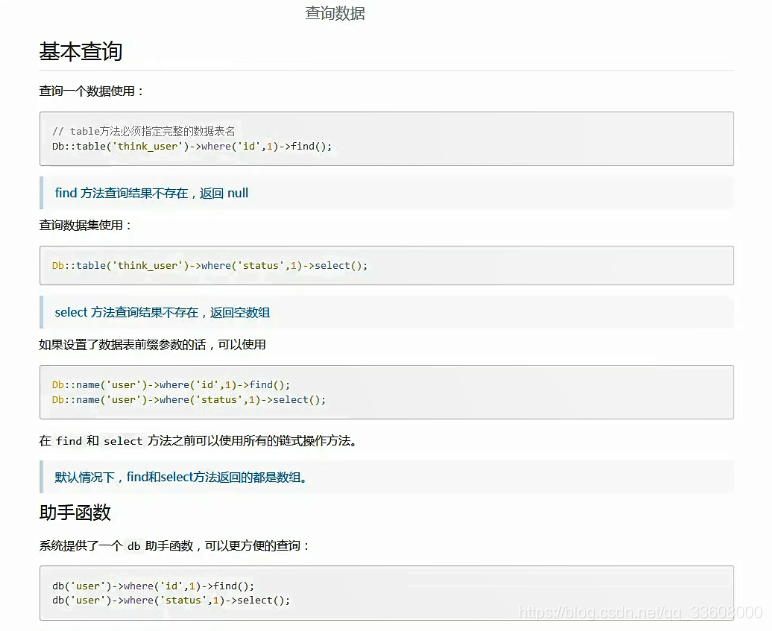Click the heading 助手函数

pyautogui.click(x=75, y=513)
